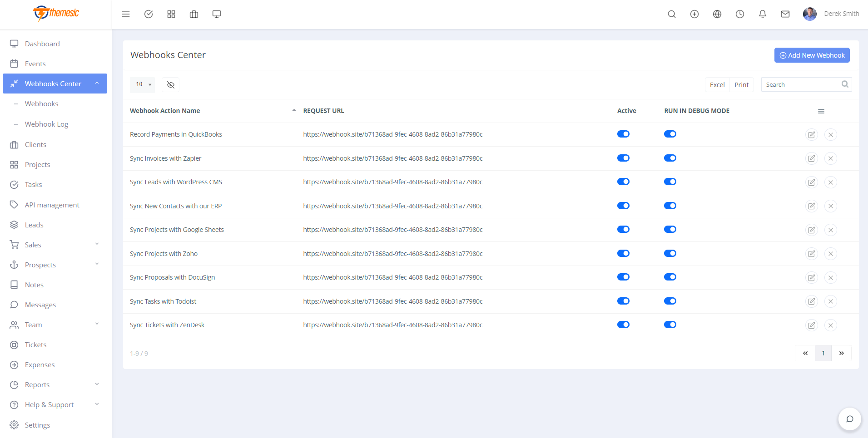Open the quick-add plus icon
868x438 pixels.
pos(694,14)
